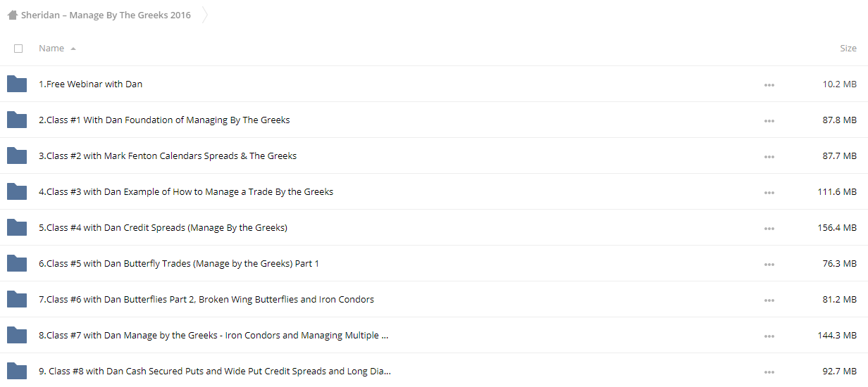Open folder icon for Class #8 Cash Secured Puts
868x387 pixels.
click(17, 371)
